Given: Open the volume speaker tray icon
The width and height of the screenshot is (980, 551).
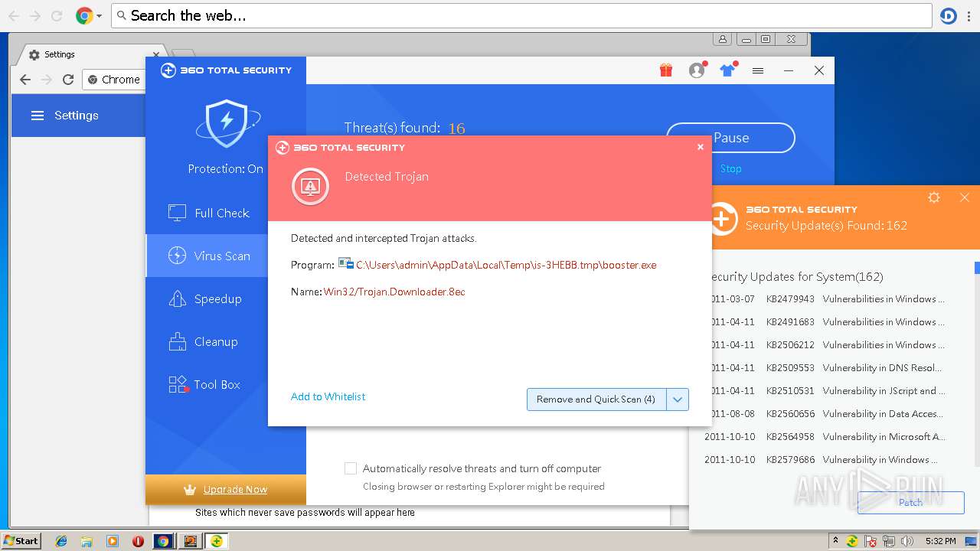Looking at the screenshot, I should point(909,541).
